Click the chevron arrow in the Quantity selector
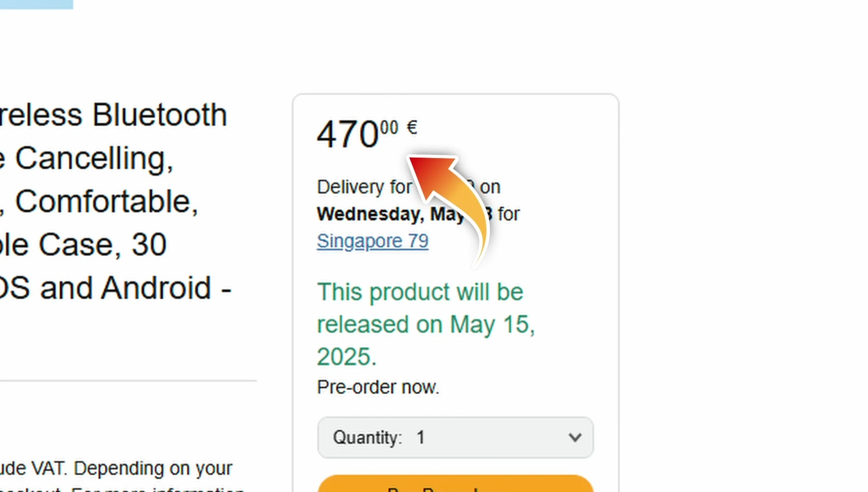 click(575, 437)
